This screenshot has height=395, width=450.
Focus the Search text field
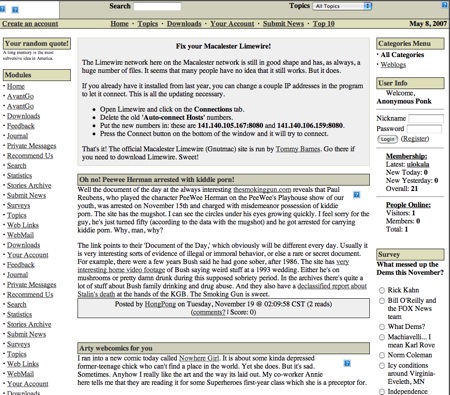157,6
